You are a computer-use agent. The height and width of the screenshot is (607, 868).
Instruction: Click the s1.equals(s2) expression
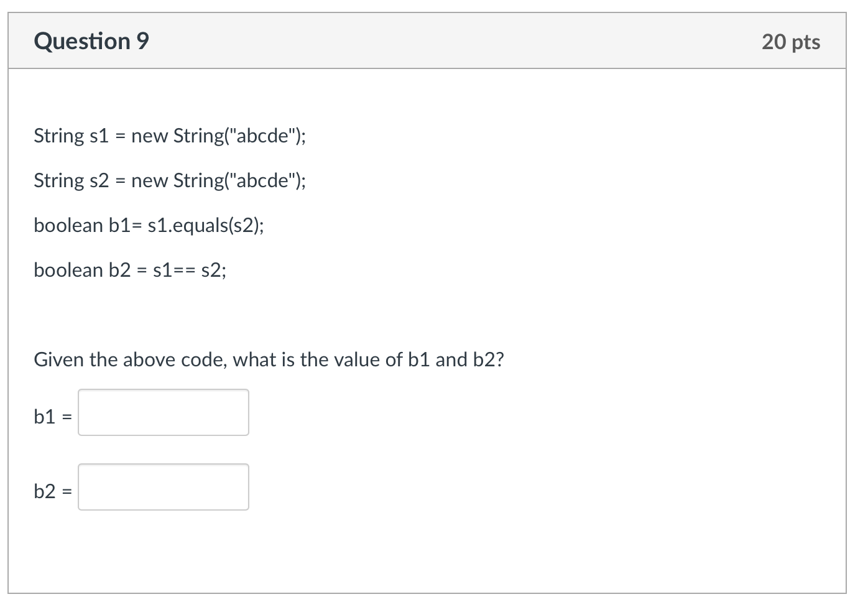click(x=203, y=225)
